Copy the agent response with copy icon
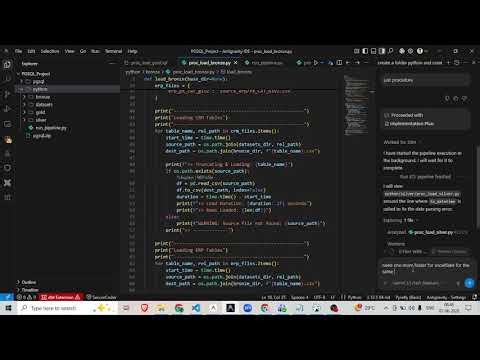The height and width of the screenshot is (360, 480). click(x=447, y=99)
